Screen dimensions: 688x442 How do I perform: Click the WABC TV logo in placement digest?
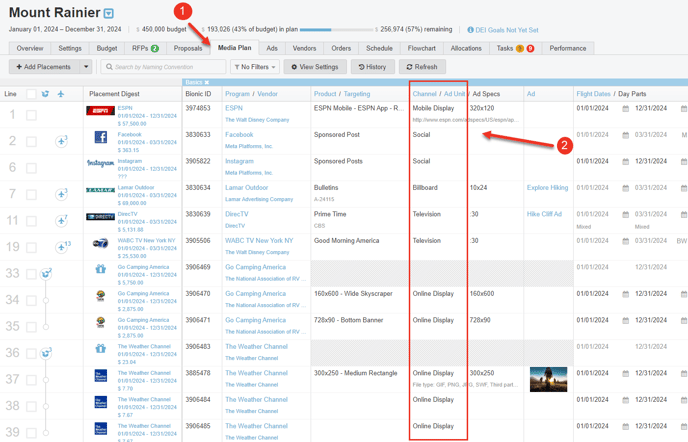(x=100, y=243)
